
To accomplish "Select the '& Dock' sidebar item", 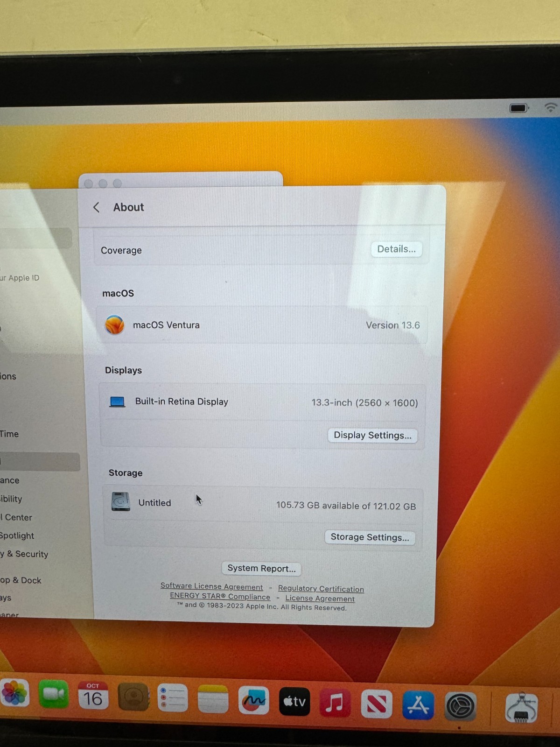I will pyautogui.click(x=21, y=580).
